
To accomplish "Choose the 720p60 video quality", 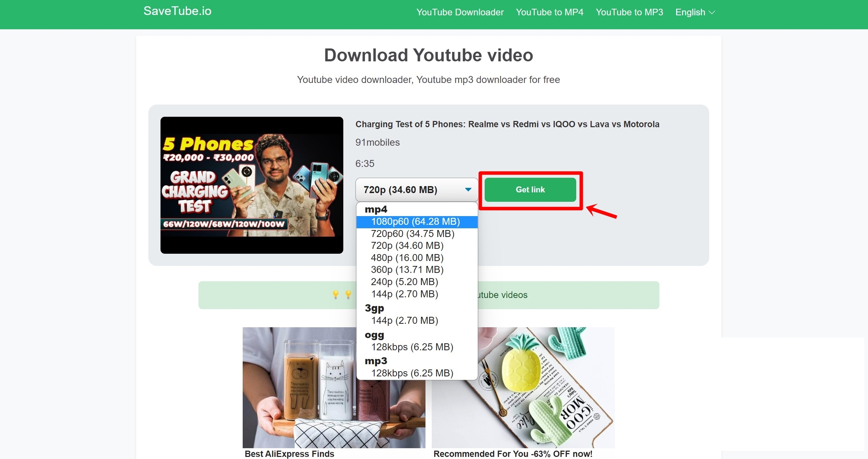I will coord(412,234).
